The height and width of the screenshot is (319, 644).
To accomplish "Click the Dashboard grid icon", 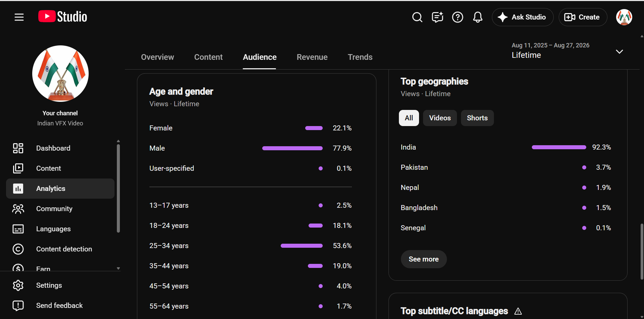I will point(18,148).
